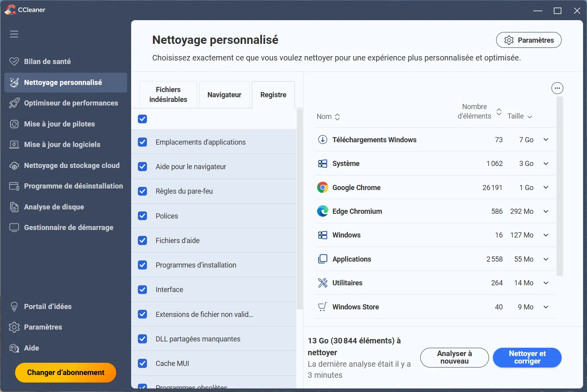This screenshot has width=587, height=392.
Task: Disable the Polices cleaning option
Action: [x=142, y=216]
